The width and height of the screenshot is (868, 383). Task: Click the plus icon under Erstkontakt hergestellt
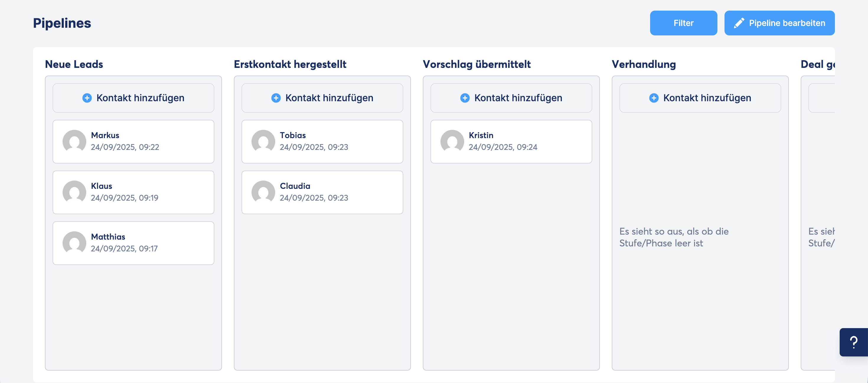[276, 98]
